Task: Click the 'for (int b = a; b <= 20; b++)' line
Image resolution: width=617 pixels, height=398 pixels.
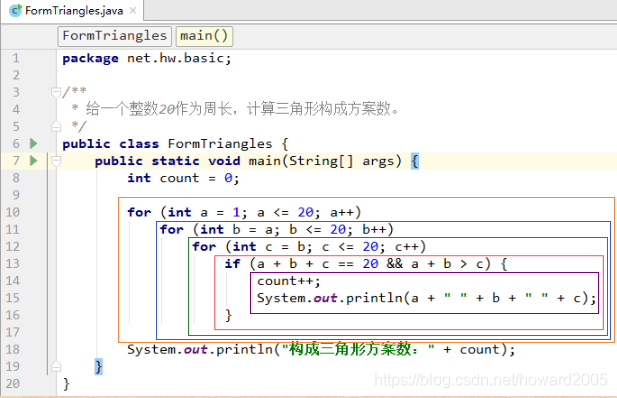Action: [276, 230]
